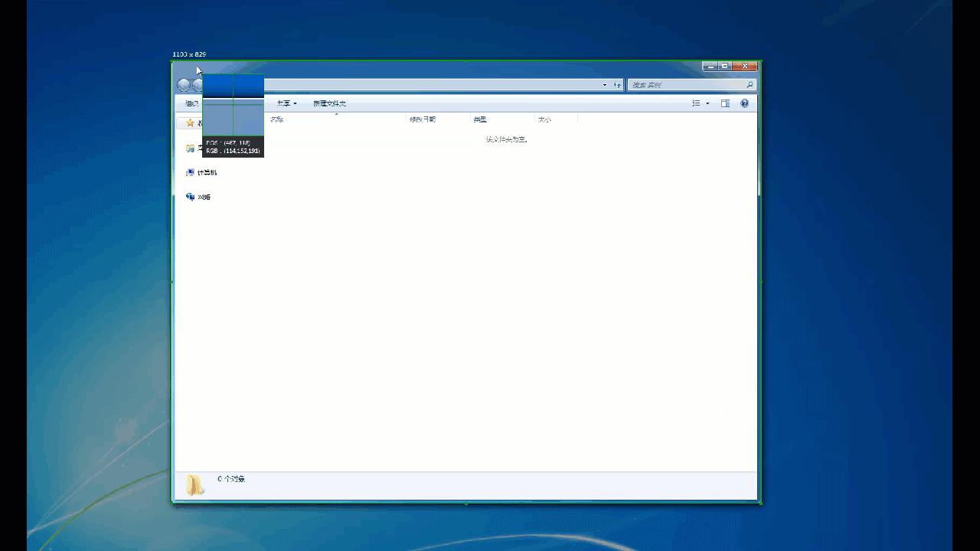Maximize the Explorer window
The height and width of the screenshot is (551, 980).
pos(724,67)
